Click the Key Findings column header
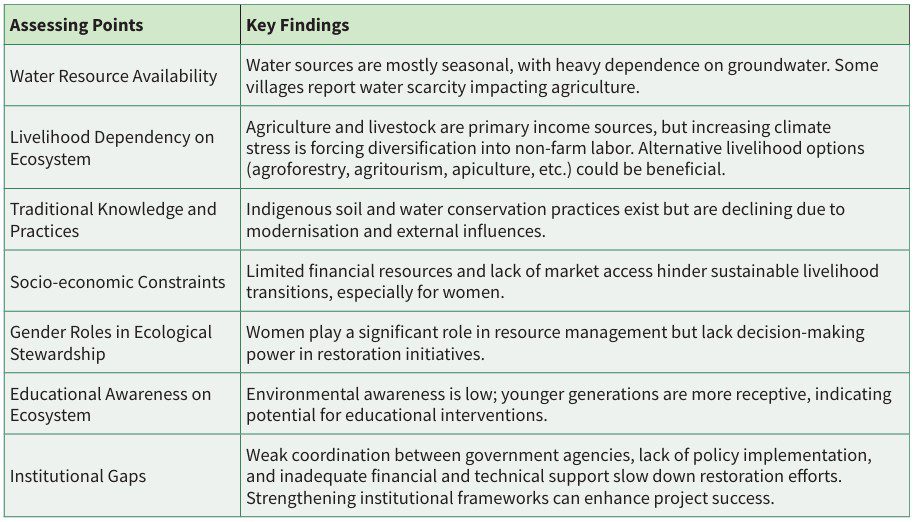The height and width of the screenshot is (522, 913). coord(298,26)
